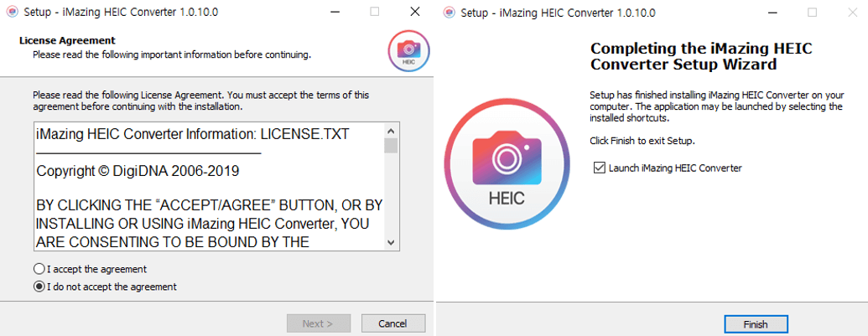Click the license text scrollbar thumb
This screenshot has height=336, width=868.
(x=391, y=146)
